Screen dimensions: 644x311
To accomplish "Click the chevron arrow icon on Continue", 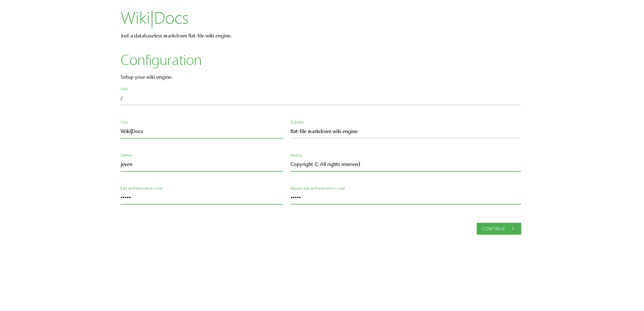I will 513,229.
